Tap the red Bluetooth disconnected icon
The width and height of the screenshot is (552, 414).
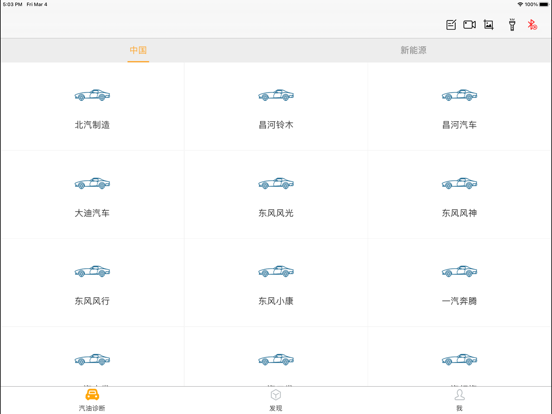click(x=532, y=25)
